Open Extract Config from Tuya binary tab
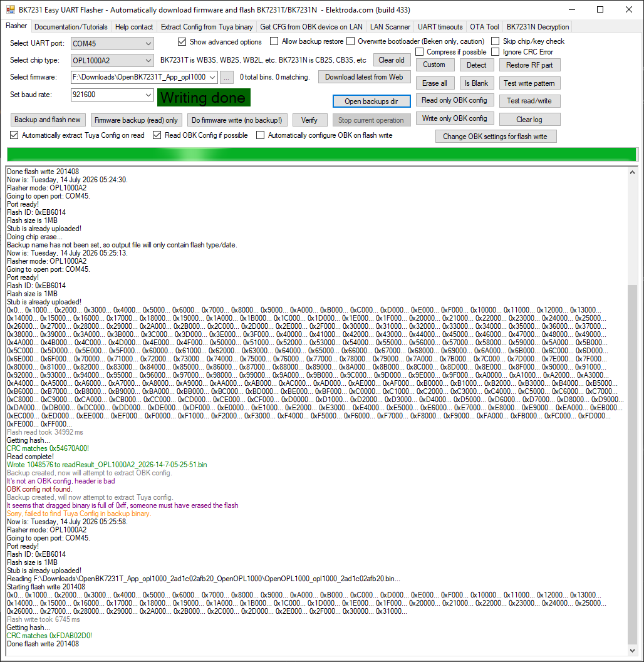The image size is (644, 662). coord(207,26)
